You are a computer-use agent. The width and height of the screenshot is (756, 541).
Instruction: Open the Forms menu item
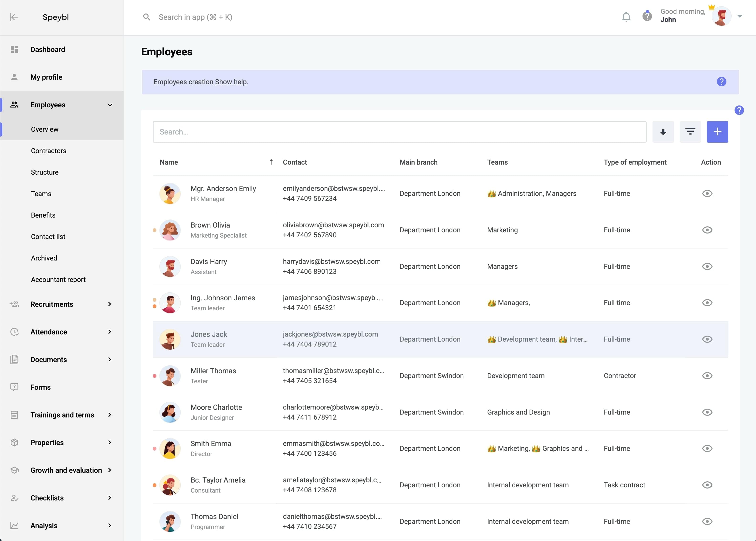pyautogui.click(x=41, y=387)
